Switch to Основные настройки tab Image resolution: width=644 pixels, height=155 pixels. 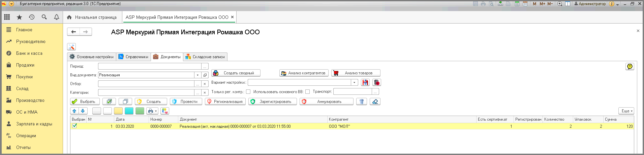[x=92, y=57]
